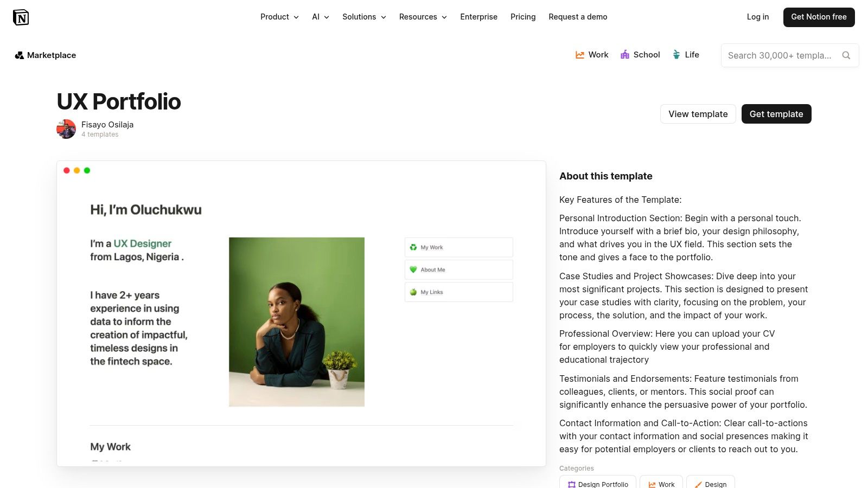
Task: Click the About this template heading
Action: point(606,176)
